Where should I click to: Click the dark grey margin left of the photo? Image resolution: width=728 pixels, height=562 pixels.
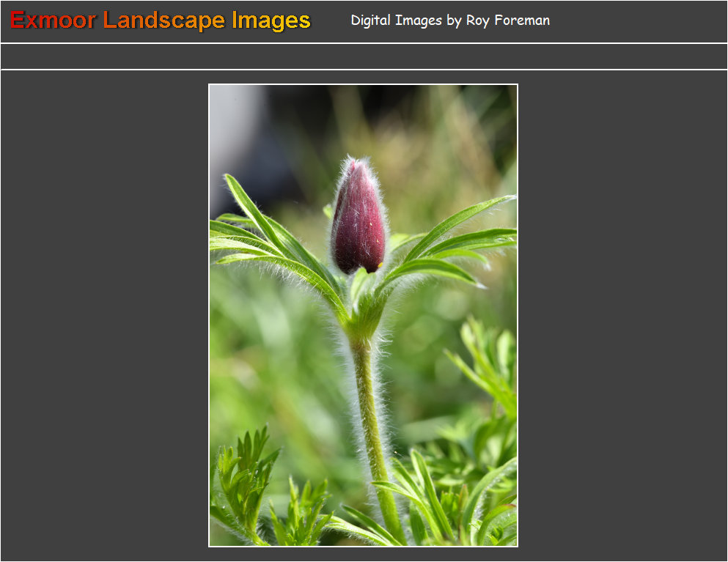pyautogui.click(x=103, y=315)
